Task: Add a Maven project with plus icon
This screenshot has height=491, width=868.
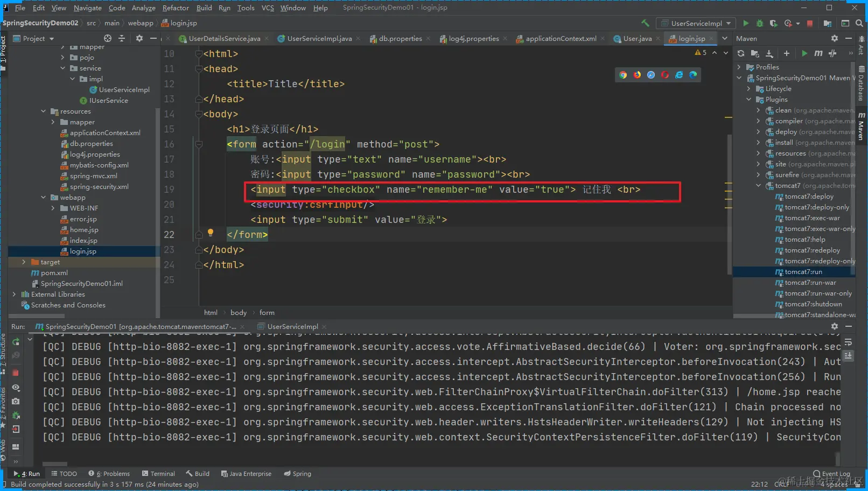Action: [787, 53]
